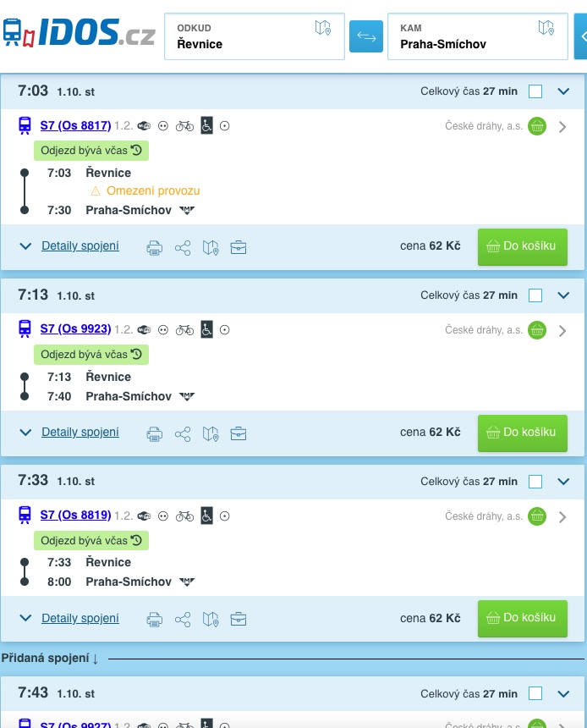Image resolution: width=587 pixels, height=728 pixels.
Task: Click Do košíku for the 7:33 connection
Action: (522, 618)
